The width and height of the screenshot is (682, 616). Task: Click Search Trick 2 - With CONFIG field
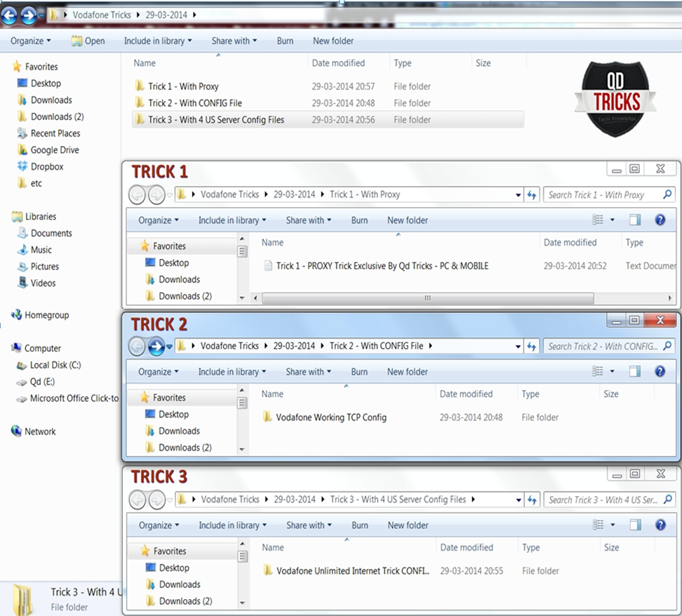(609, 347)
